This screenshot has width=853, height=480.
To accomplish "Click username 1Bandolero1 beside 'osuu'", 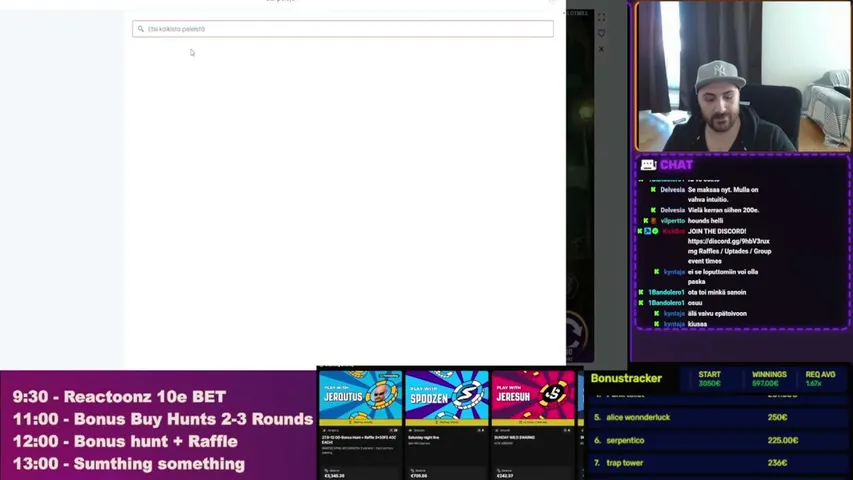I will 666,303.
